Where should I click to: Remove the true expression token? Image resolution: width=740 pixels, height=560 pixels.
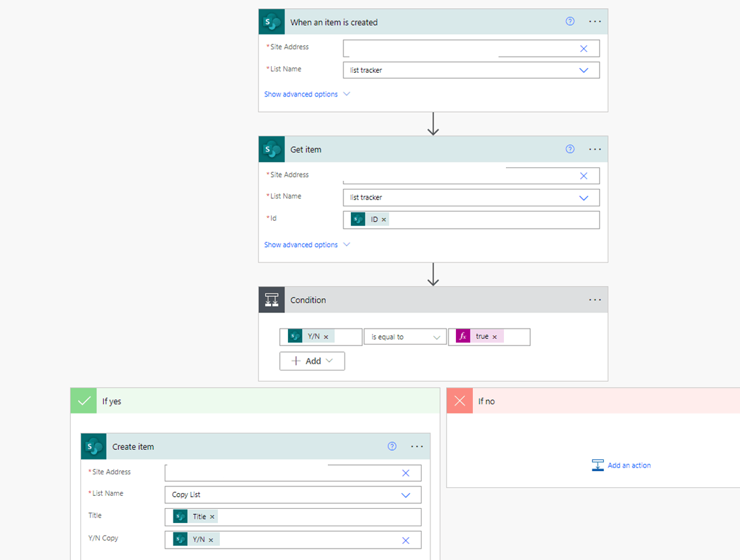(494, 337)
